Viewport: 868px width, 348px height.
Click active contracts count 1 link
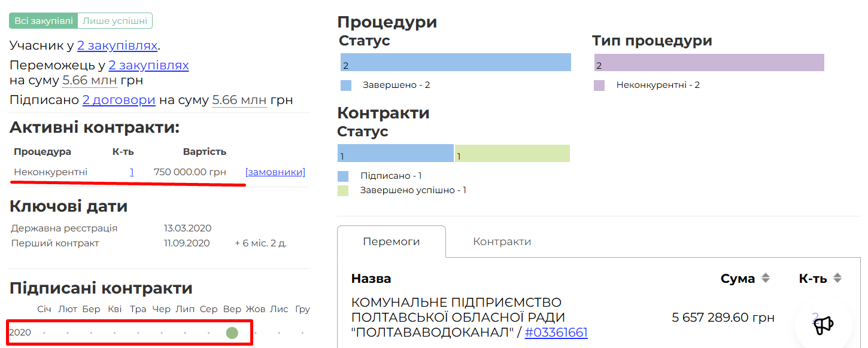point(132,172)
